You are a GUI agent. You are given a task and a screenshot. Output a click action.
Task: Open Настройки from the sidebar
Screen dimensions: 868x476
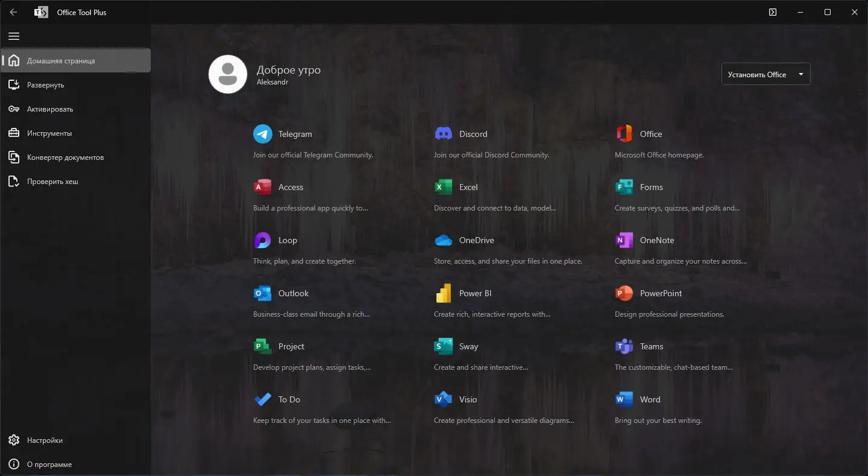pyautogui.click(x=76, y=440)
